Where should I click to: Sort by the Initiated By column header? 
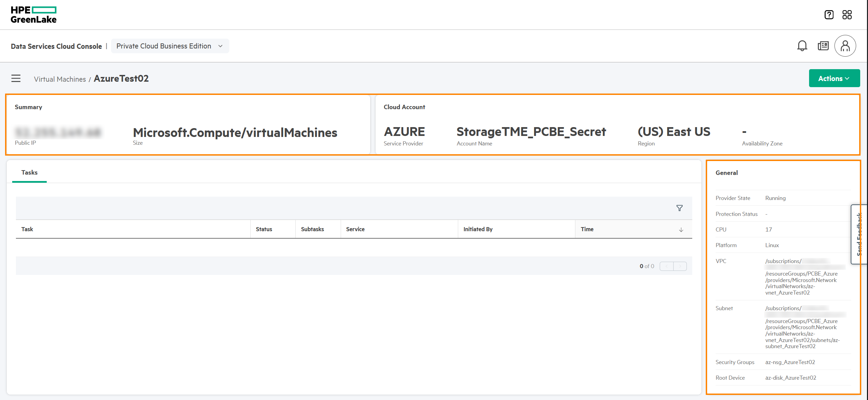point(516,229)
